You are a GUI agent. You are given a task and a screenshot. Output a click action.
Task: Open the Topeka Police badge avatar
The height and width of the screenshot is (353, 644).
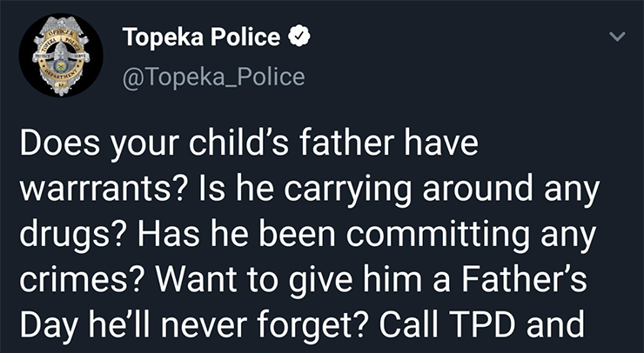pyautogui.click(x=61, y=55)
